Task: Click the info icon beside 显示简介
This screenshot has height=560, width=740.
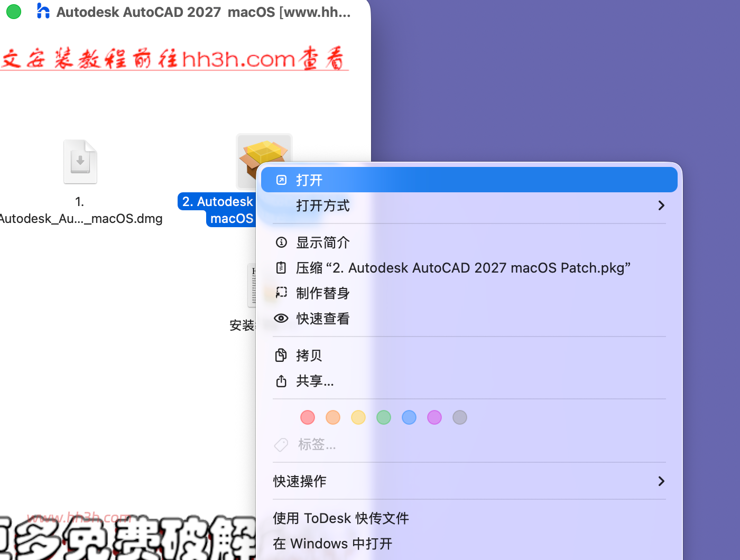Action: (281, 242)
